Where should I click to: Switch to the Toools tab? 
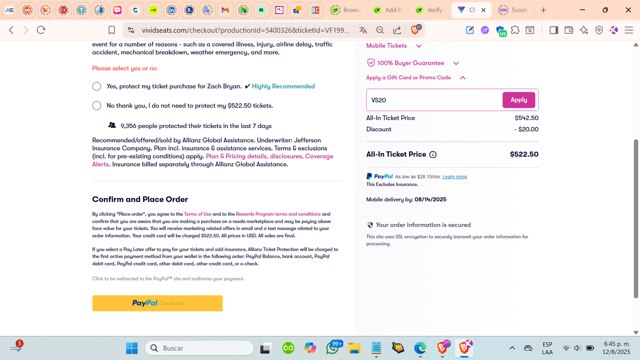513,10
